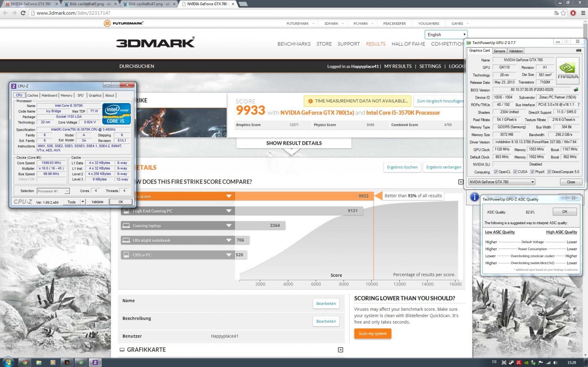Click SHOW RESULT DETAILS
588x367 pixels.
click(x=294, y=143)
